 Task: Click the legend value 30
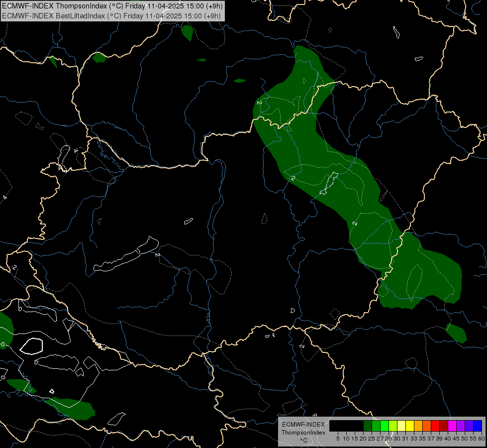397,439
